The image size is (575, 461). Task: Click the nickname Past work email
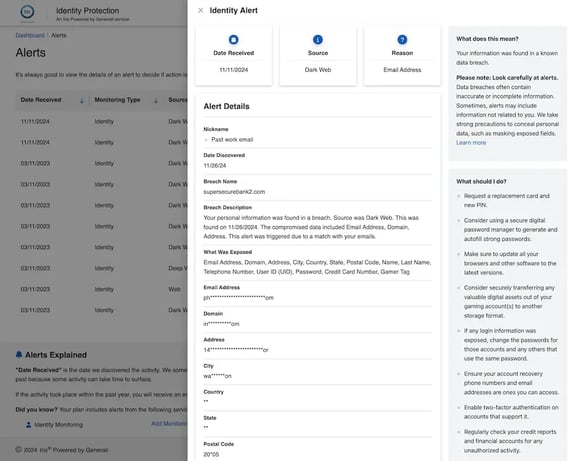pos(232,139)
